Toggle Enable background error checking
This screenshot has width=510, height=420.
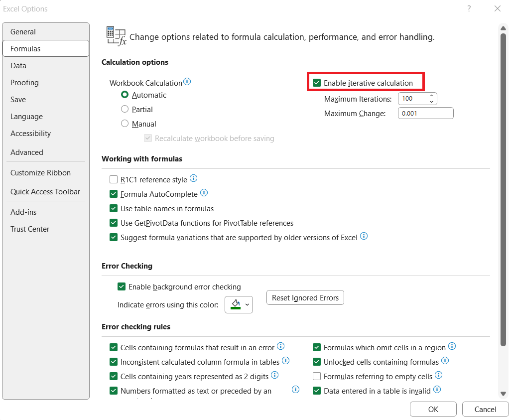(x=122, y=286)
